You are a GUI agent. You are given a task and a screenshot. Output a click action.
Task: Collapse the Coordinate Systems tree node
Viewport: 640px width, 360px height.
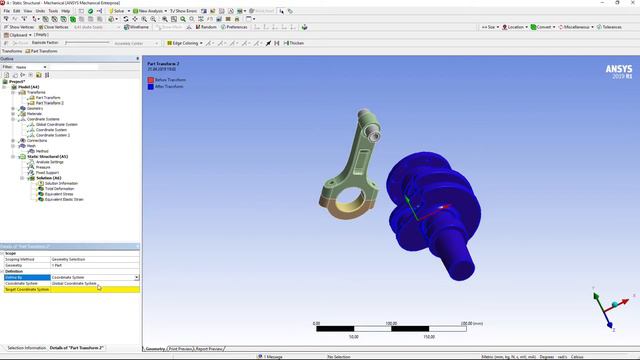(x=13, y=119)
